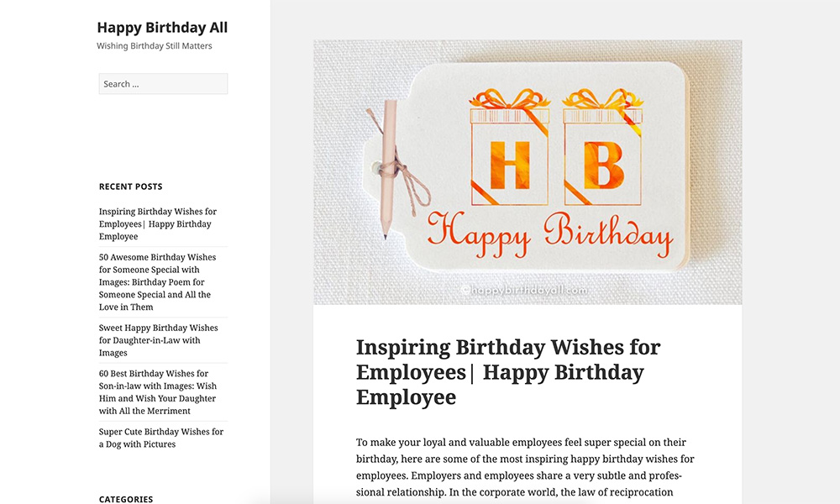
Task: Click the Happy Birthday All site title
Action: tap(162, 28)
